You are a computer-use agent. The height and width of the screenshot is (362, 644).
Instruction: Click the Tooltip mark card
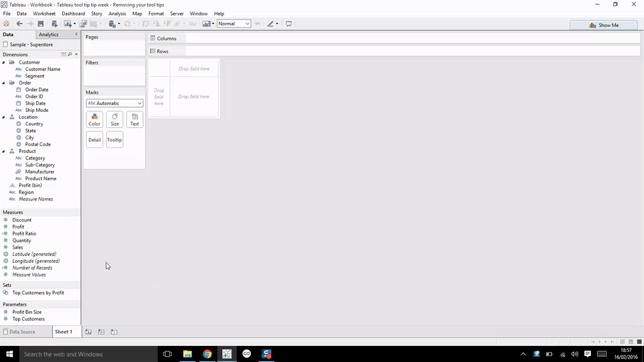pos(115,139)
